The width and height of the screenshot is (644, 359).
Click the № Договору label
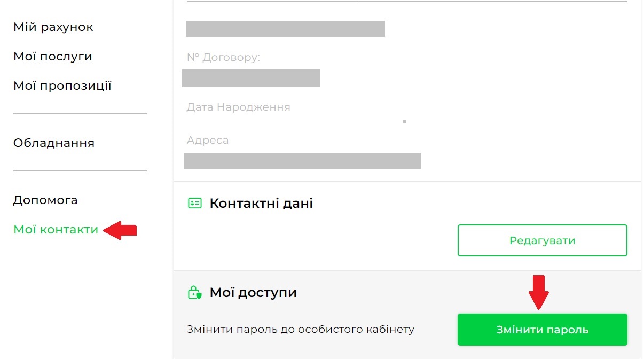tap(223, 57)
